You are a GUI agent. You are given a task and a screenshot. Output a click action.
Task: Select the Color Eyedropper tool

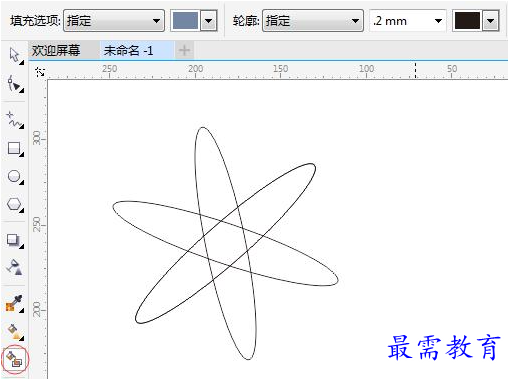point(15,303)
